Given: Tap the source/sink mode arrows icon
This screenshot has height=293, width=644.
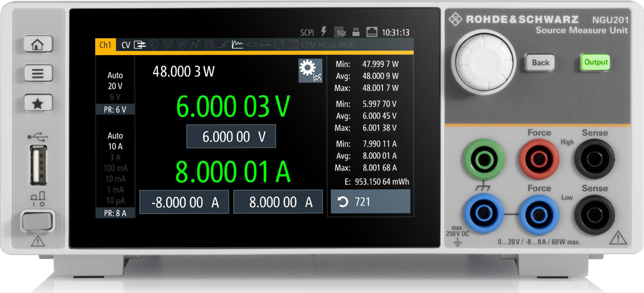Looking at the screenshot, I should [140, 45].
